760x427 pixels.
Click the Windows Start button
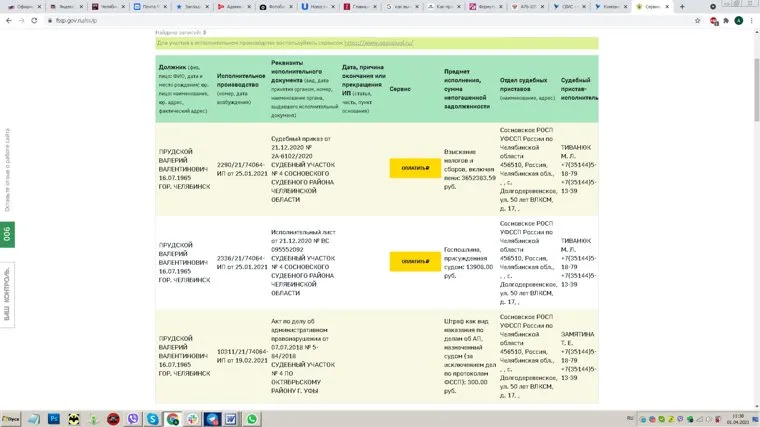pyautogui.click(x=10, y=419)
